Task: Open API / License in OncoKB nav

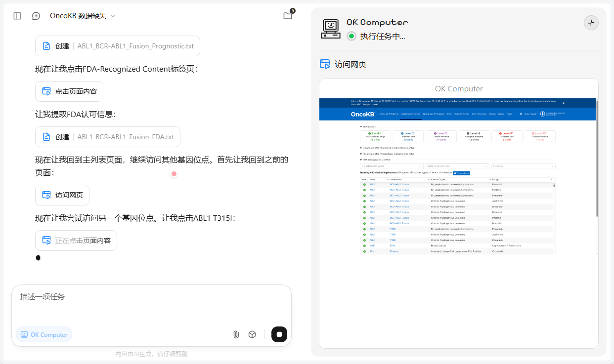Action: pyautogui.click(x=479, y=114)
